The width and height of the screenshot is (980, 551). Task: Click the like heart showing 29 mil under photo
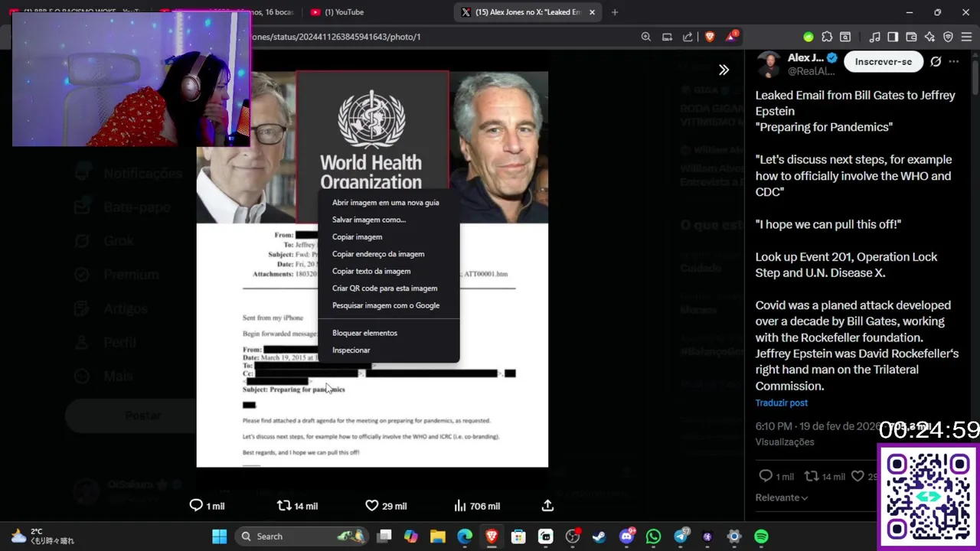click(x=372, y=506)
